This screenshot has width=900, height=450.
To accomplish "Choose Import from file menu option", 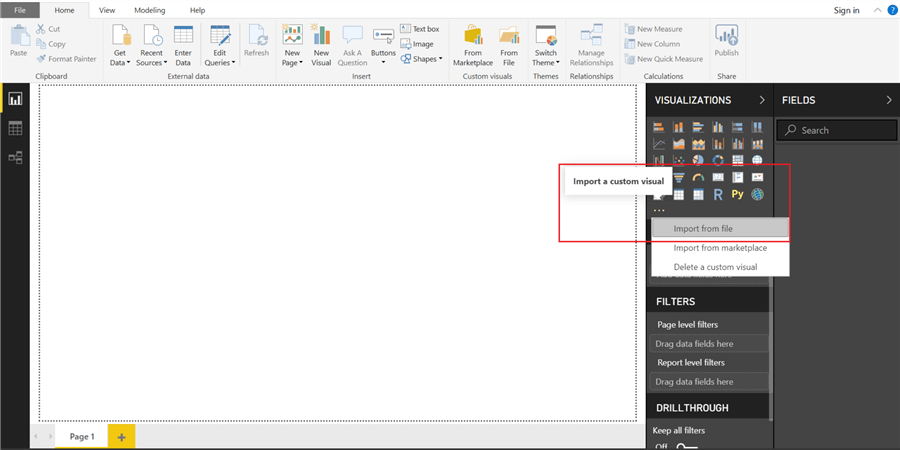I will pos(720,228).
